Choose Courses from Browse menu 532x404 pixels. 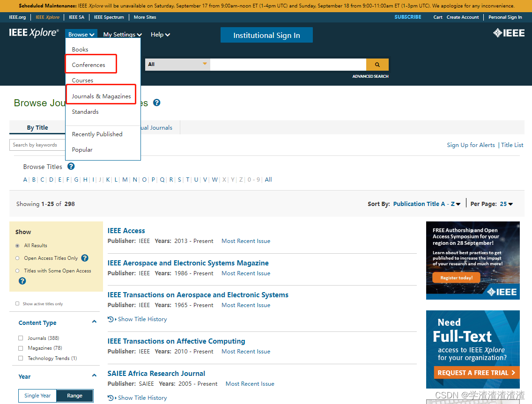click(82, 81)
